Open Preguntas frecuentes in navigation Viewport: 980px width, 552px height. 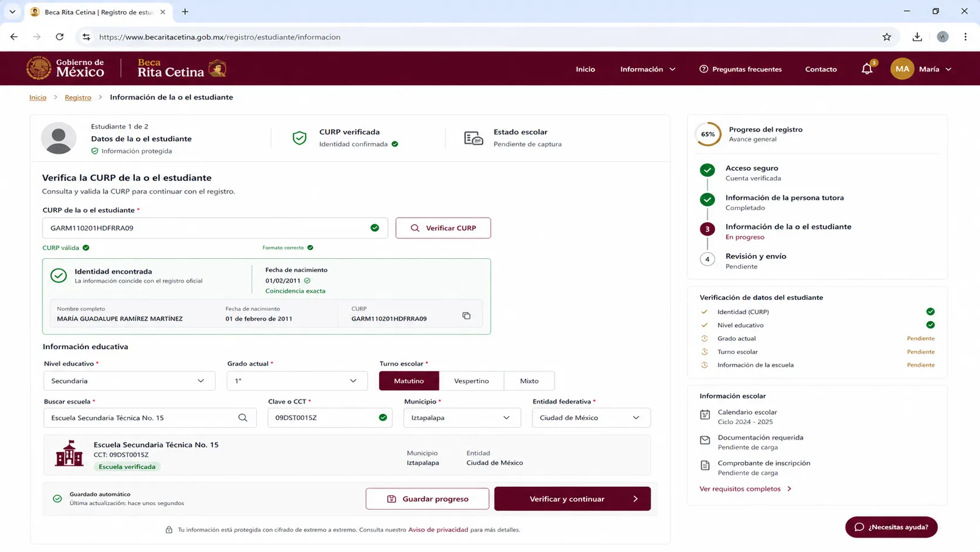point(740,69)
